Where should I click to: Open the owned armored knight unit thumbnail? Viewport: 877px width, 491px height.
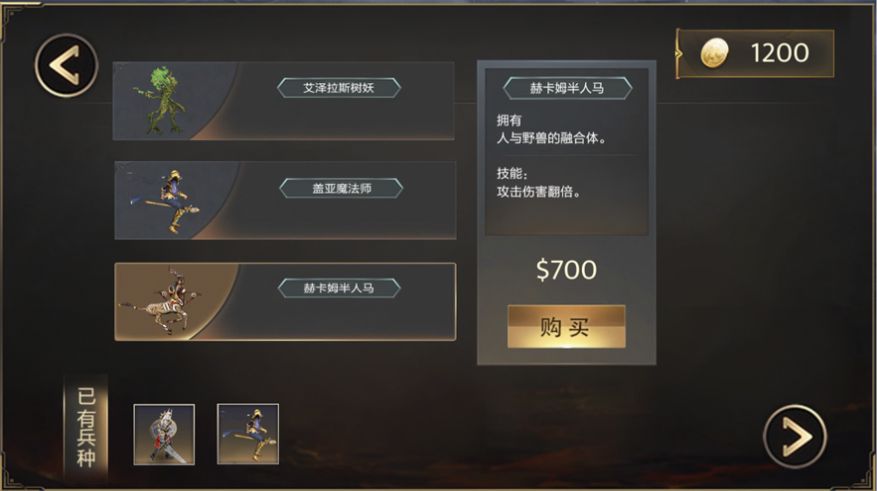tap(164, 435)
